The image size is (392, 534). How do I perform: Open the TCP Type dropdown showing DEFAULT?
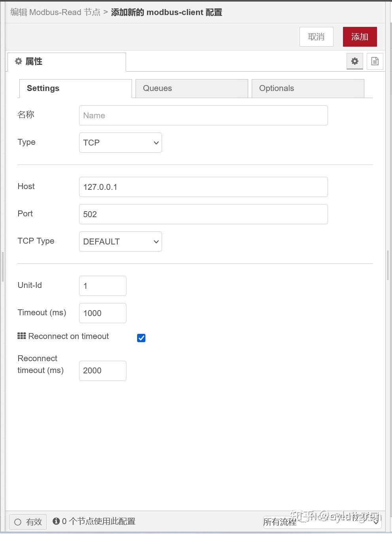(x=120, y=241)
